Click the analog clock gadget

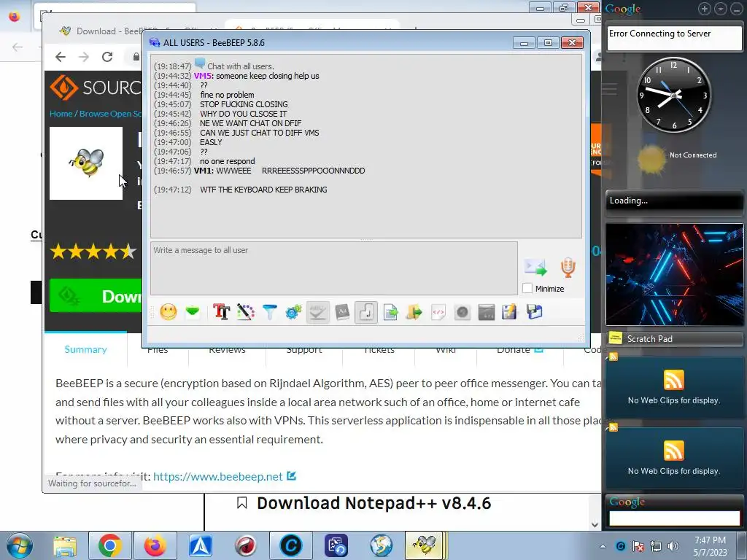point(674,96)
